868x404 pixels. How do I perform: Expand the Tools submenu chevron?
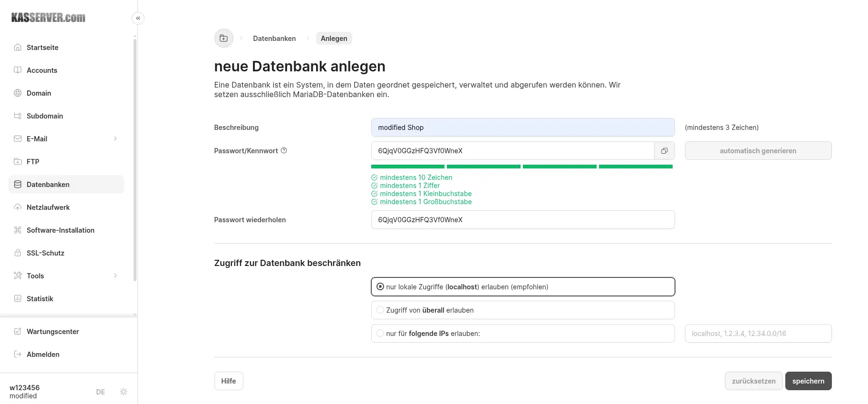[x=115, y=276]
